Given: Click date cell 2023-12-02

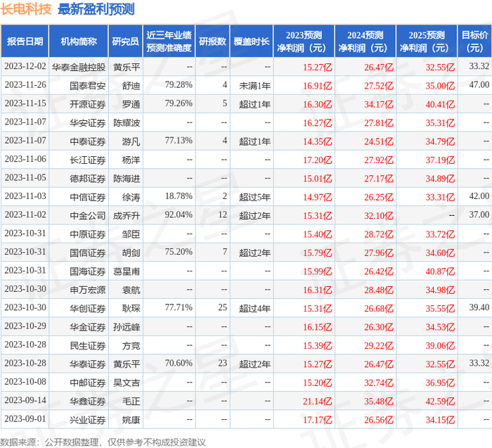Looking at the screenshot, I should [25, 67].
